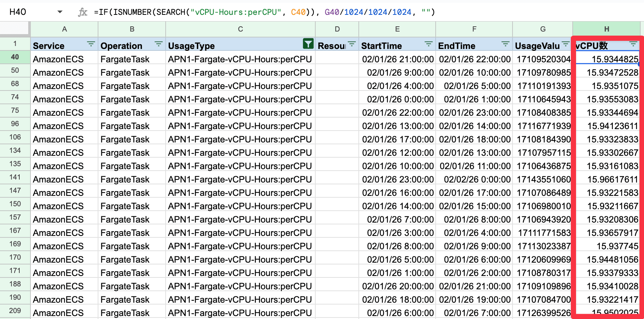Select column B header
644x319 pixels.
point(132,29)
